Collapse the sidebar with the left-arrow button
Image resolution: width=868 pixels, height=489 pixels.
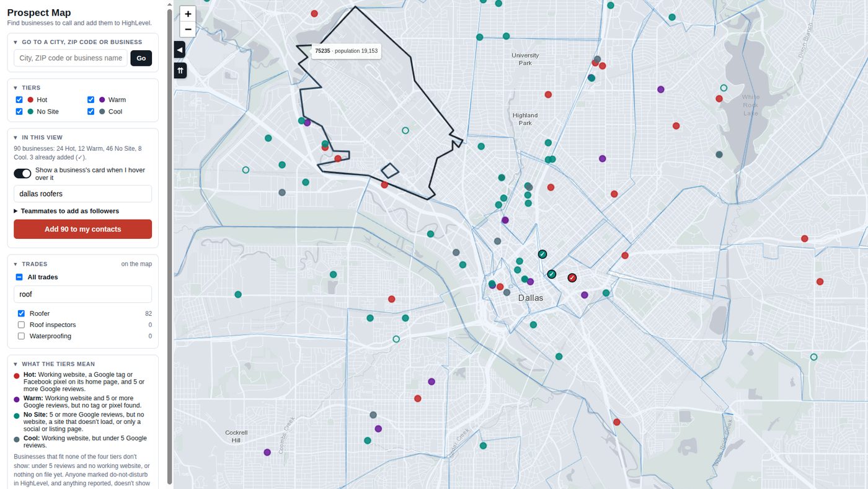tap(180, 50)
